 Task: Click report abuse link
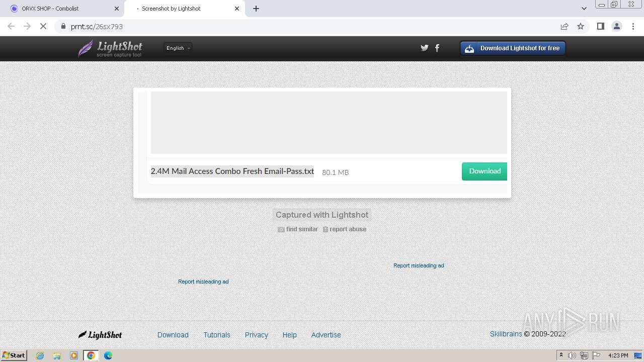(345, 229)
